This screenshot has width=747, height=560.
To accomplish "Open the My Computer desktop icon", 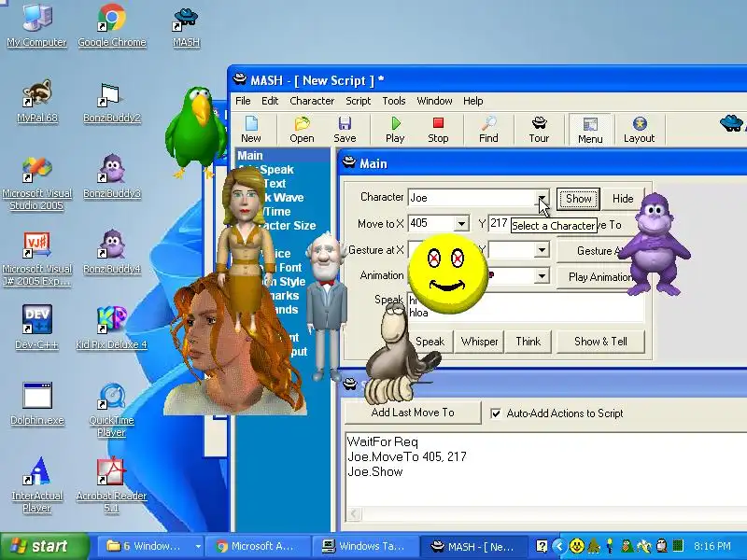I will (36, 25).
